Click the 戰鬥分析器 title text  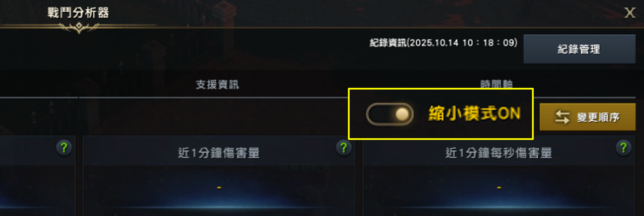click(x=78, y=12)
